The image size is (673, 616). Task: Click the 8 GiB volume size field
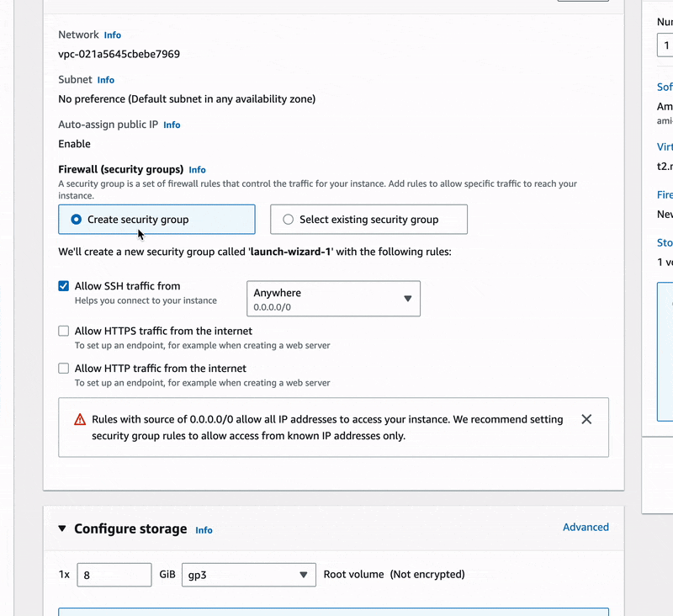click(x=114, y=575)
